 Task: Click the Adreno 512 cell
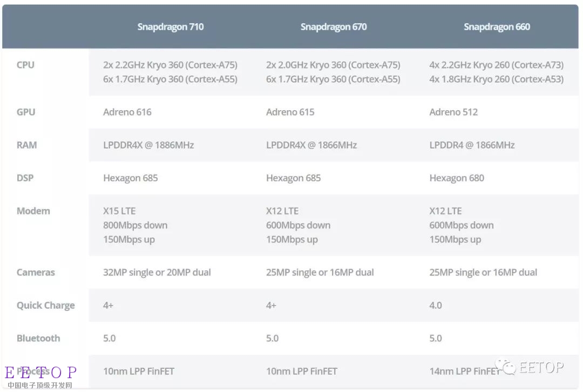pyautogui.click(x=453, y=112)
